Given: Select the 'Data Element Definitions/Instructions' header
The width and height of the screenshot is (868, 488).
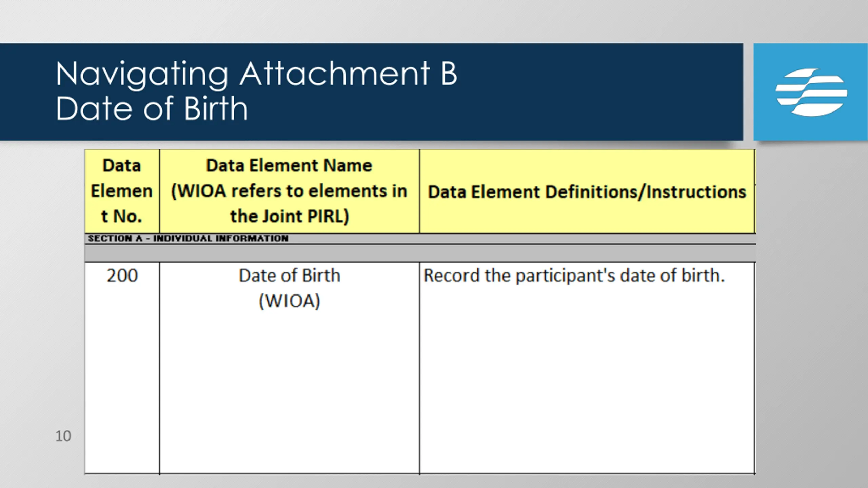Looking at the screenshot, I should pyautogui.click(x=587, y=192).
